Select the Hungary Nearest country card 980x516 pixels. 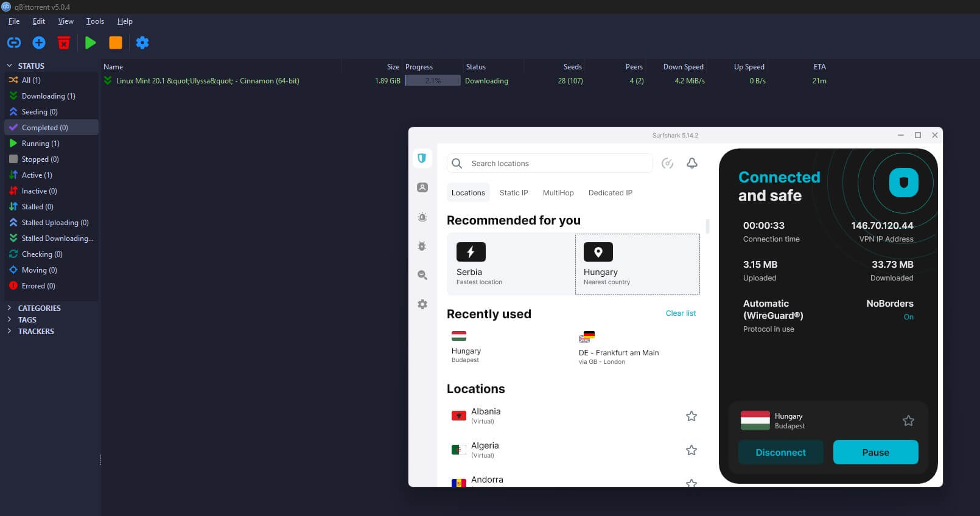point(637,264)
